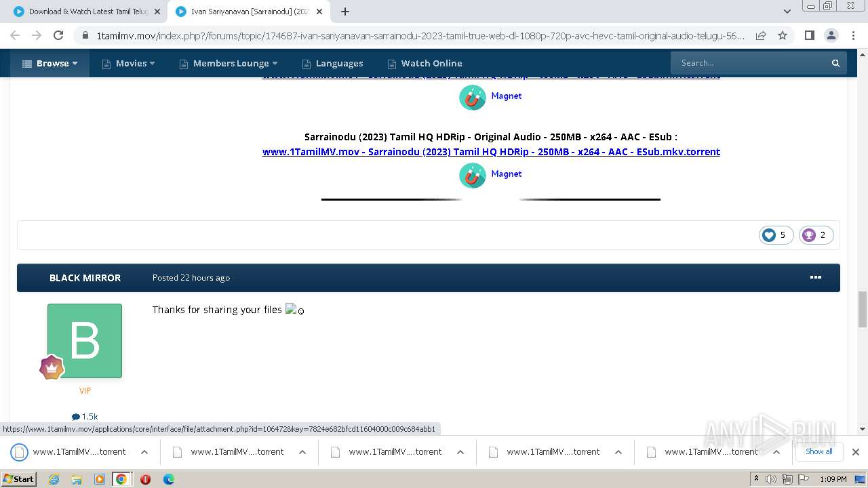Select the Ivan Sariyanavan [Sarrainodu] tab
This screenshot has width=868, height=488.
click(249, 12)
